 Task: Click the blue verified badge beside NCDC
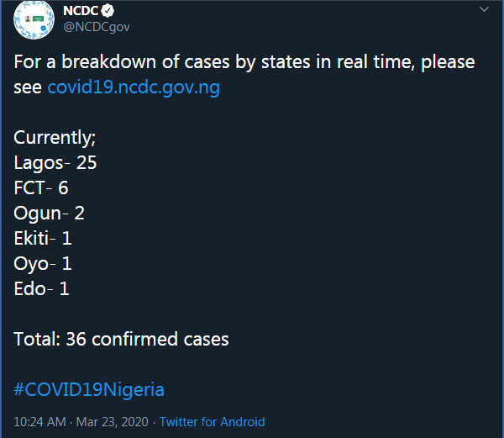(x=108, y=11)
